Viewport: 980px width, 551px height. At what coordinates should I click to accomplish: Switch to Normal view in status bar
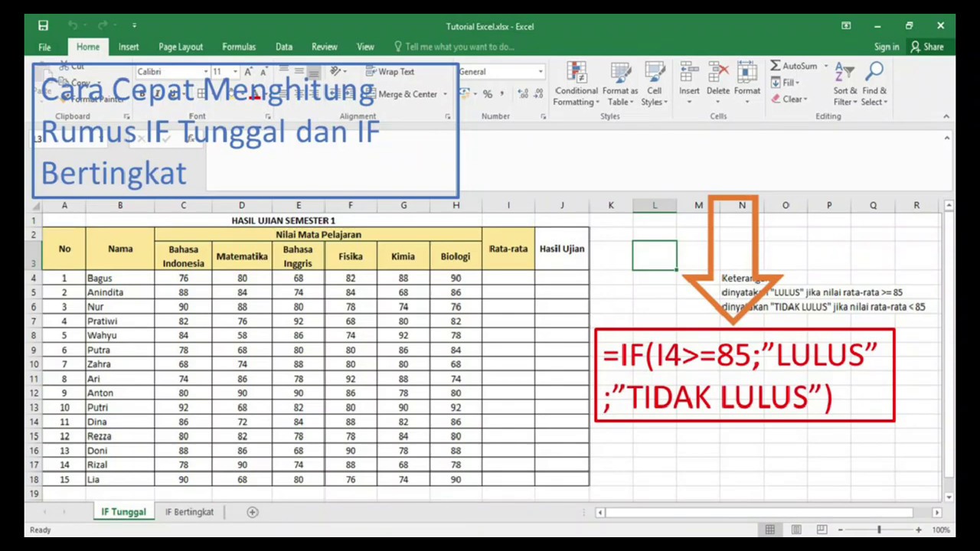(770, 530)
